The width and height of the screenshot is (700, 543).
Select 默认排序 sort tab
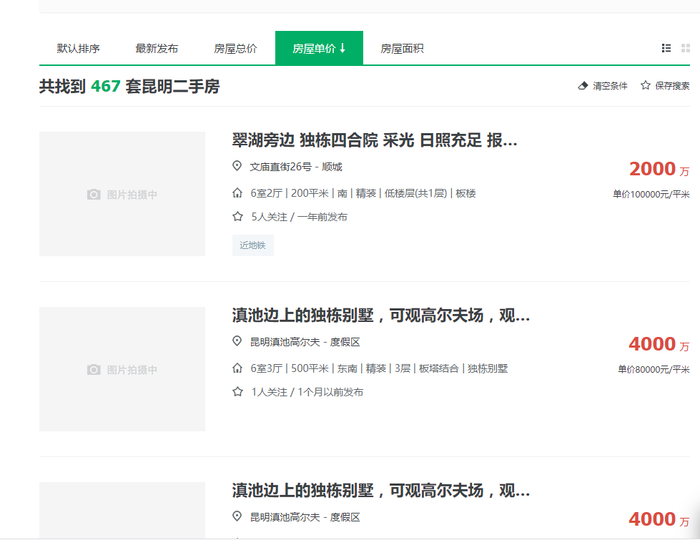click(78, 48)
